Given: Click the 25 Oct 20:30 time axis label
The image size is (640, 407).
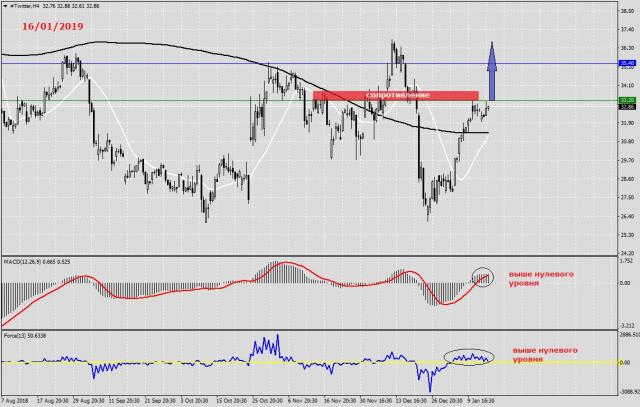Looking at the screenshot, I should point(269,400).
